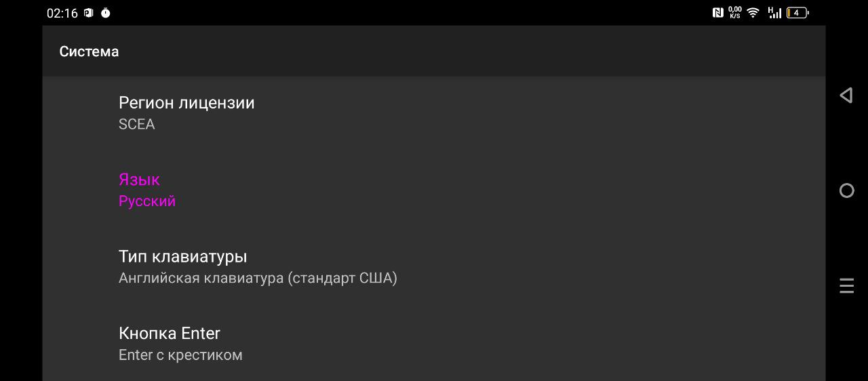Tap the 02:16 clock in status bar

62,13
